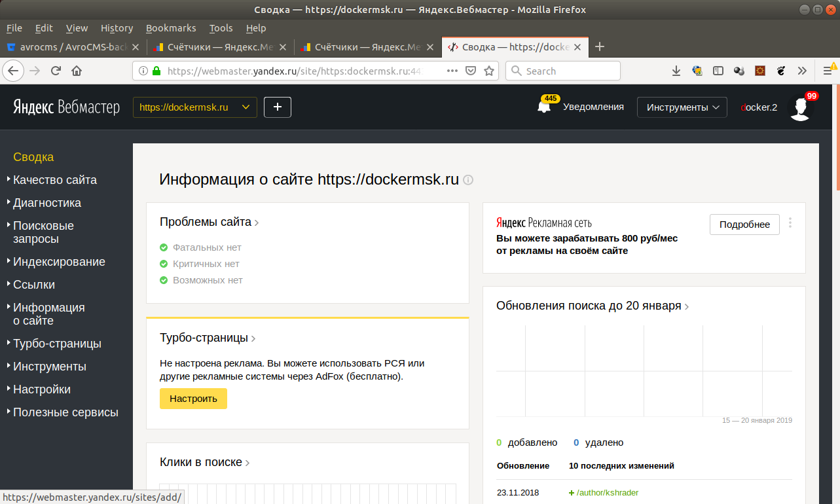Viewport: 840px width, 504px height.
Task: Open ad block three-dot options
Action: tap(790, 223)
